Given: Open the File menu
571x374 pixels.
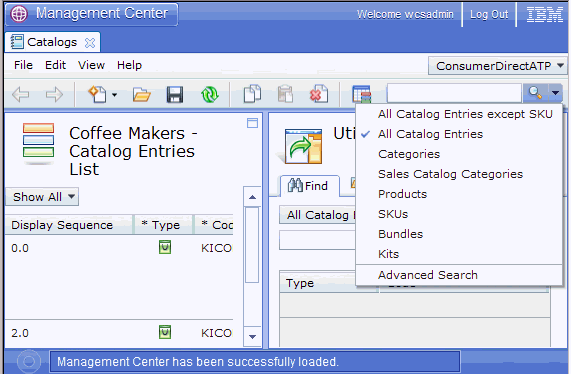Looking at the screenshot, I should click(23, 65).
